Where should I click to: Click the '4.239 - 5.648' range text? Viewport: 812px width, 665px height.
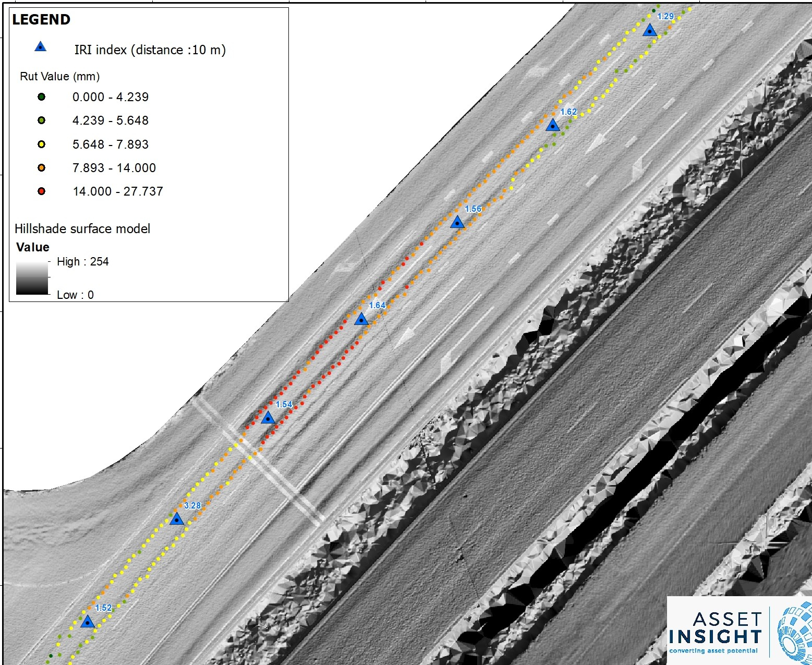pos(111,120)
